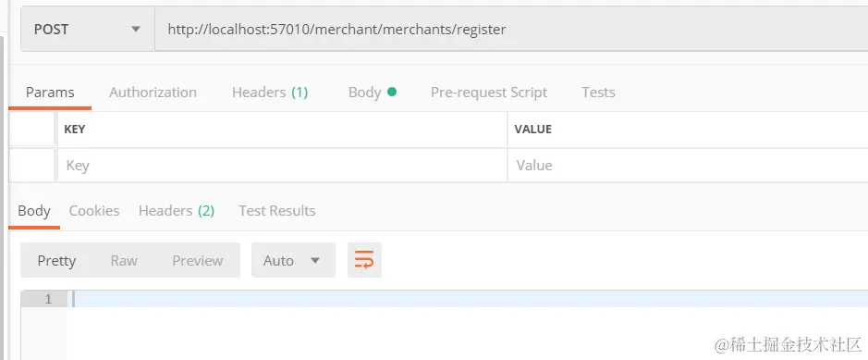The height and width of the screenshot is (360, 868).
Task: Open the request Body tab with green dot
Action: [372, 93]
